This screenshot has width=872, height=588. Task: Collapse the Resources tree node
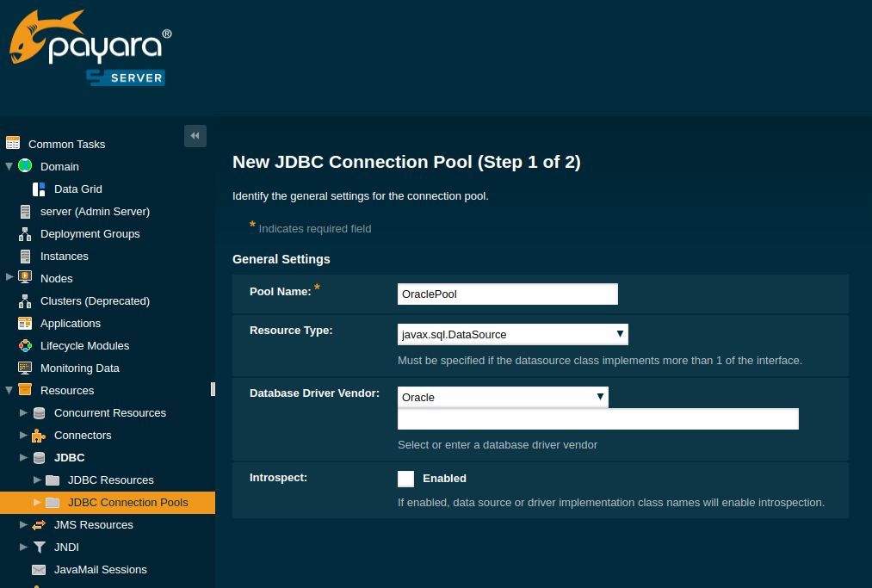(9, 390)
